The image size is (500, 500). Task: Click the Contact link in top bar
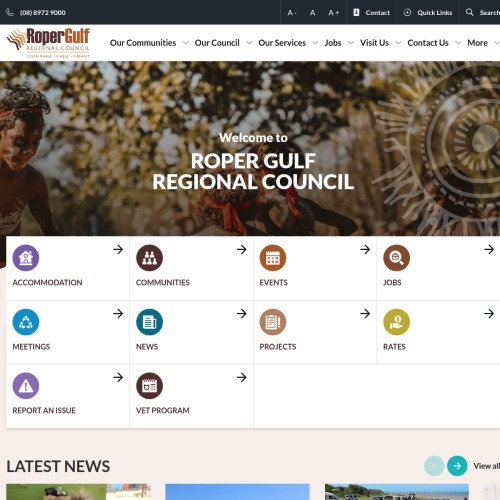click(x=371, y=13)
